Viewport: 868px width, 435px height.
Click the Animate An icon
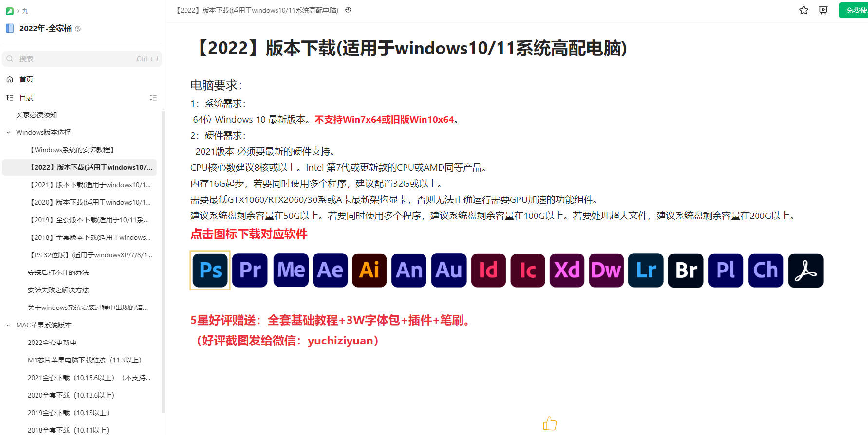coord(409,271)
